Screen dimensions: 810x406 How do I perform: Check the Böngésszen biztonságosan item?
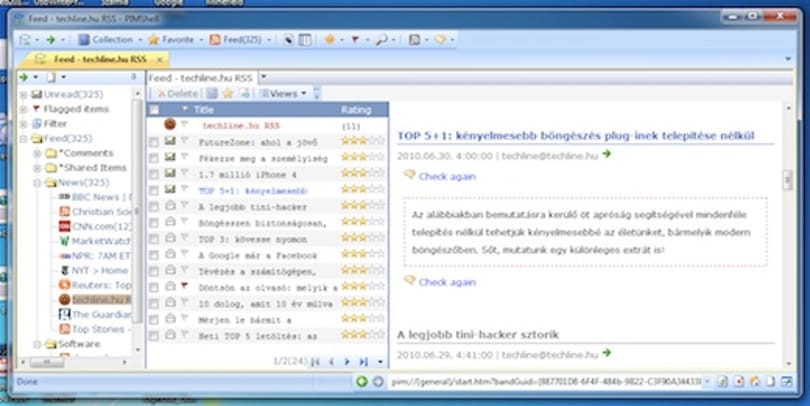[153, 223]
